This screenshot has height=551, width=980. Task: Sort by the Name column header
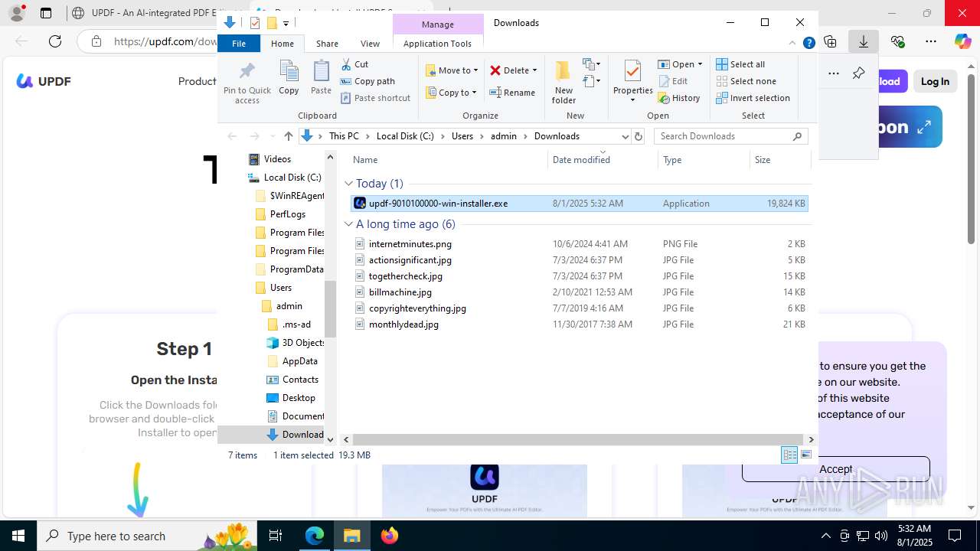[x=449, y=160]
